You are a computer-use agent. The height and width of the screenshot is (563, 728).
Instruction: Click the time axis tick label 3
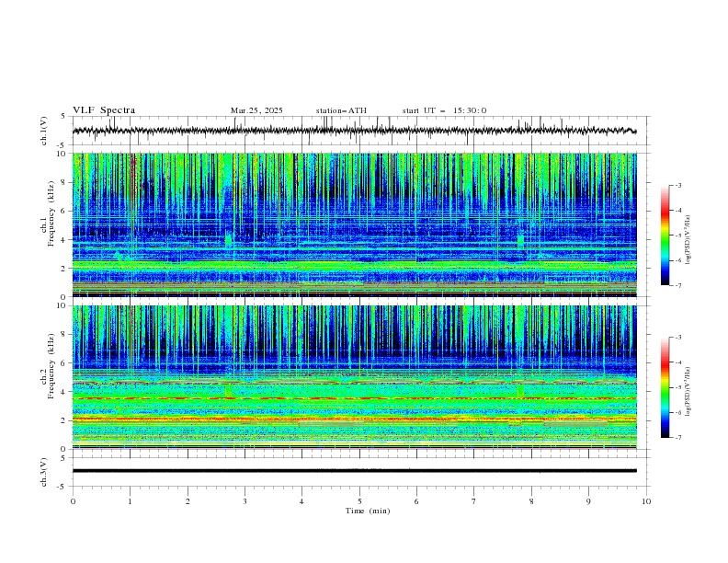click(245, 501)
